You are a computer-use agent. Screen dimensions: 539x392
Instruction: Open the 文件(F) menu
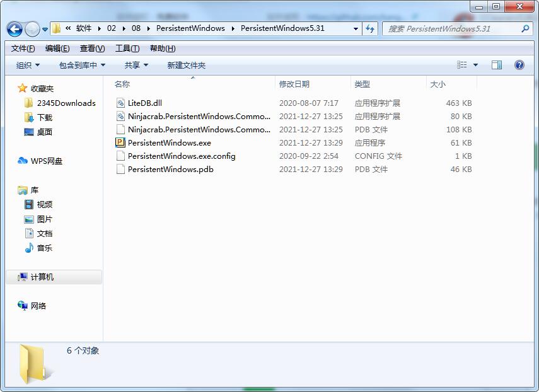(x=23, y=49)
